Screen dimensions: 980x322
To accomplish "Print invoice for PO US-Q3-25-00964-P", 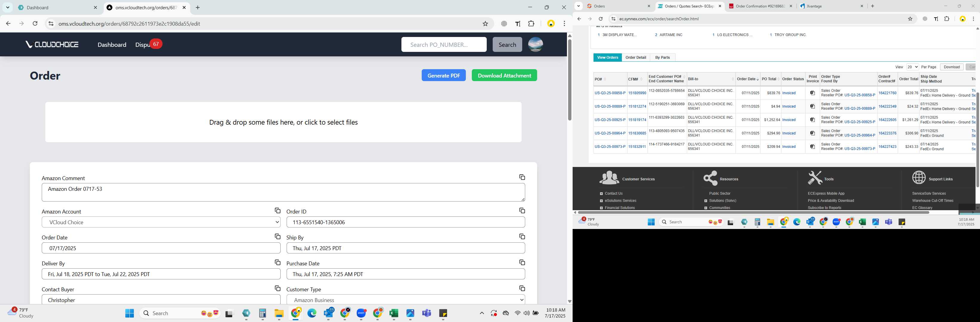I will pos(812,133).
